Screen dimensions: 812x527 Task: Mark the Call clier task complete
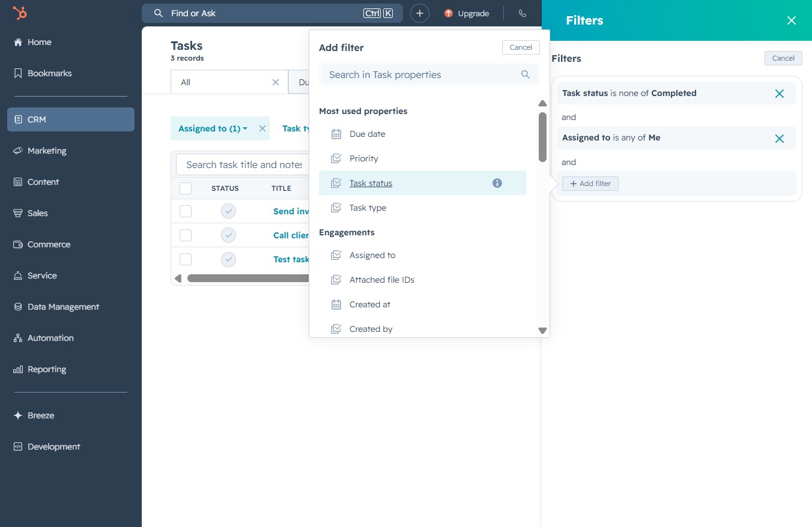[x=228, y=235]
